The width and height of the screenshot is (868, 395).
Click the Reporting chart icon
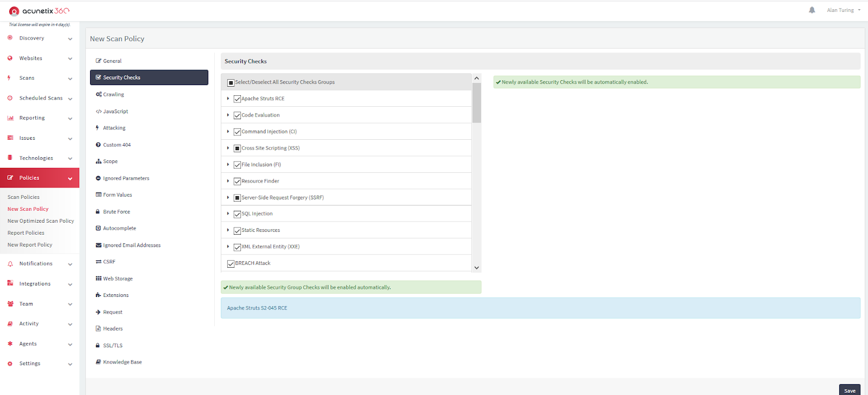pyautogui.click(x=10, y=118)
